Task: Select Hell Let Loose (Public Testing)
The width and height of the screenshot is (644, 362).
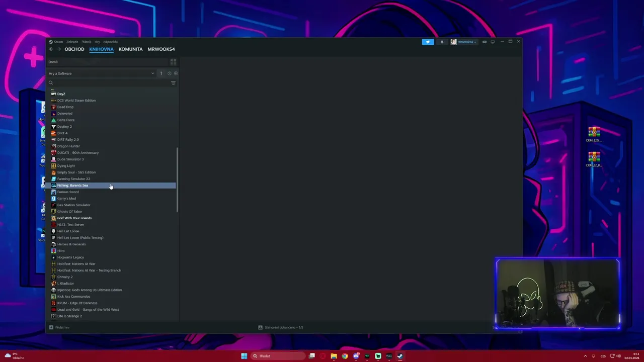Action: (x=80, y=238)
